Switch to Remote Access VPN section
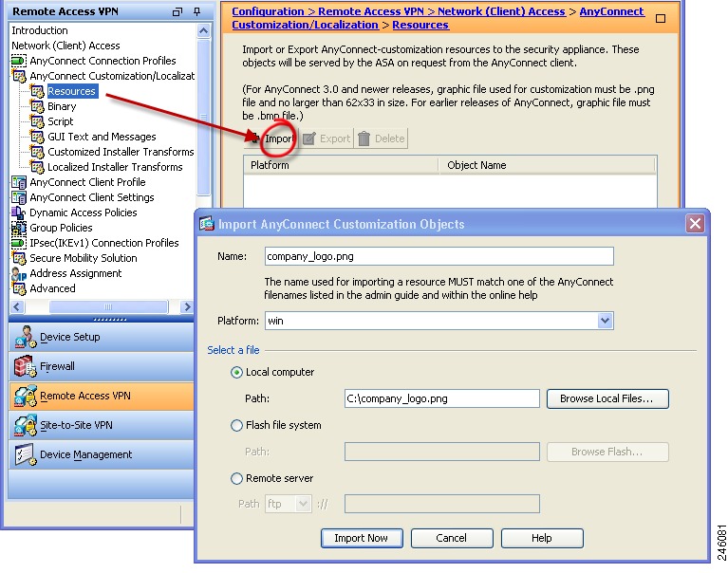728x573 pixels. tap(102, 397)
